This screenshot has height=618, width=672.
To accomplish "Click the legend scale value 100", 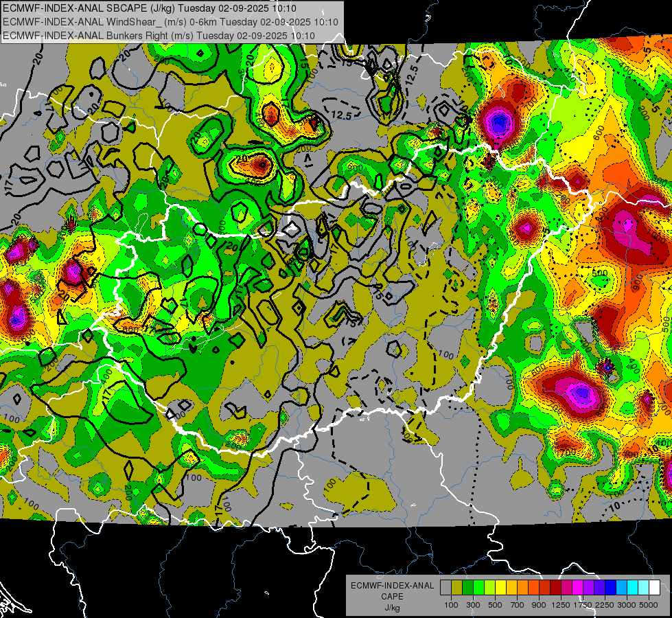I will [x=451, y=605].
